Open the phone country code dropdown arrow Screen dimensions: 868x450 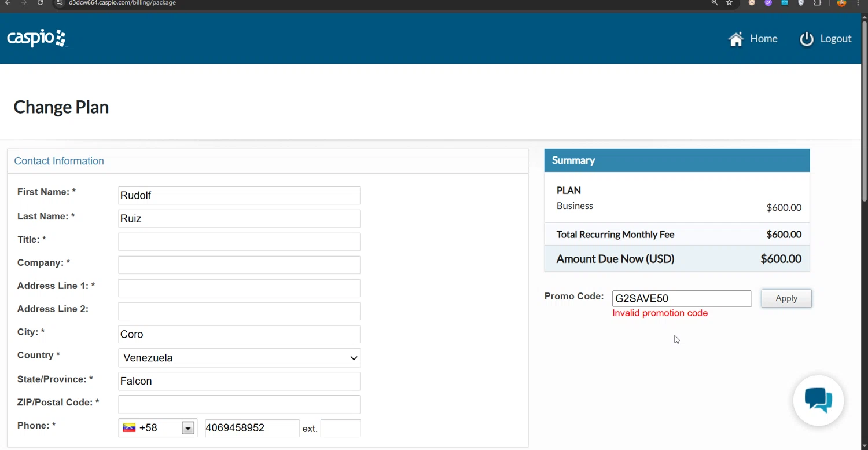(x=187, y=428)
